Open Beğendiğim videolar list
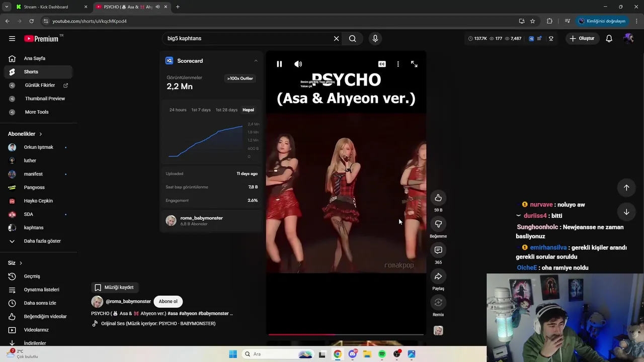Screen dimensions: 644x362 point(38,316)
